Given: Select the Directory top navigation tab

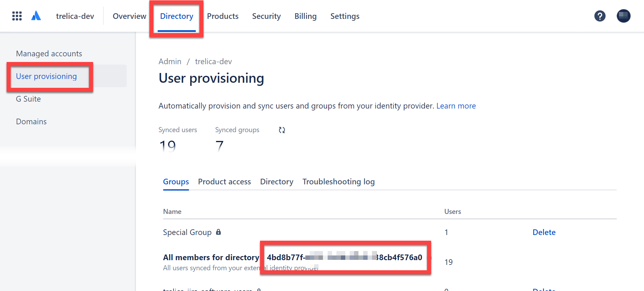Looking at the screenshot, I should click(176, 16).
